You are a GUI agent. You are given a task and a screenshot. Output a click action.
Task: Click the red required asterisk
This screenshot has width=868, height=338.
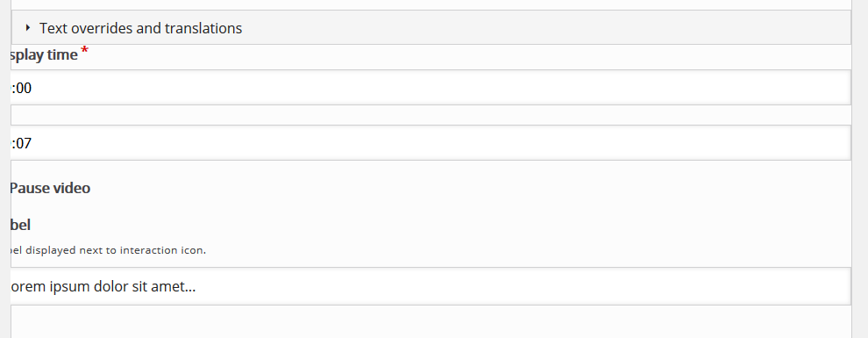click(85, 51)
